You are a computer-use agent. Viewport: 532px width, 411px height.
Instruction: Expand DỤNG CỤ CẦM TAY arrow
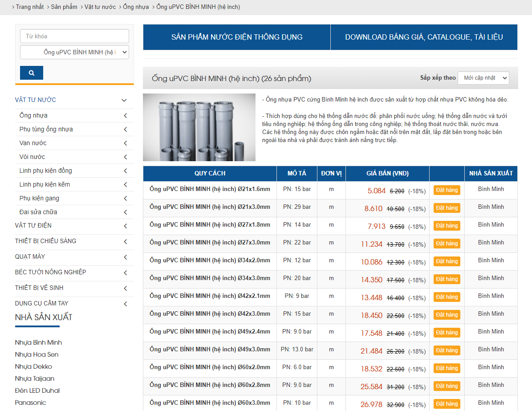[126, 304]
